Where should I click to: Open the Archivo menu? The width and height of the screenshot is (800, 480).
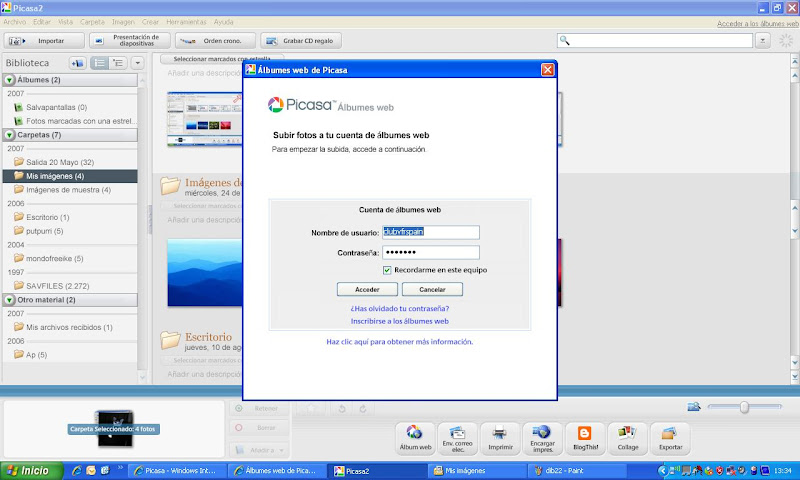point(14,22)
